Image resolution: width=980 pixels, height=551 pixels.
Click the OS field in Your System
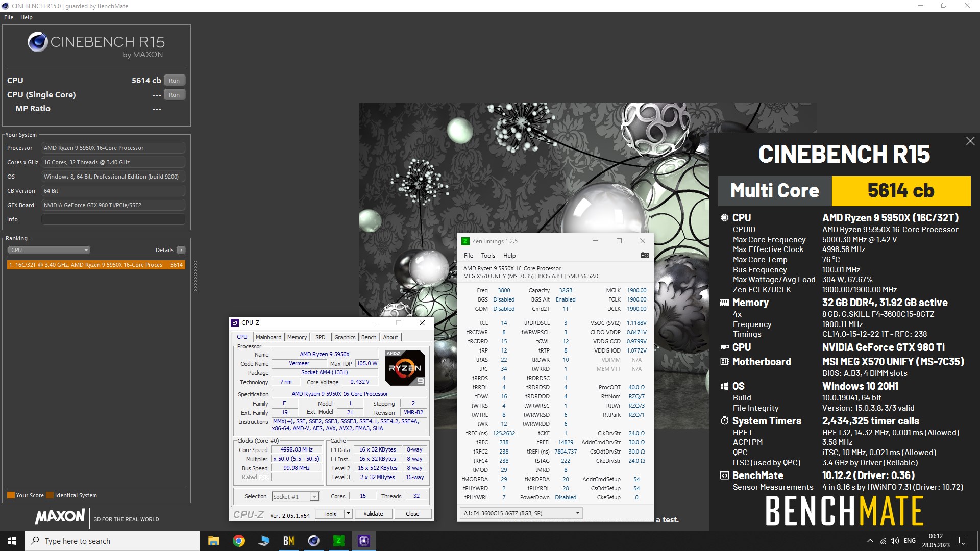[113, 177]
